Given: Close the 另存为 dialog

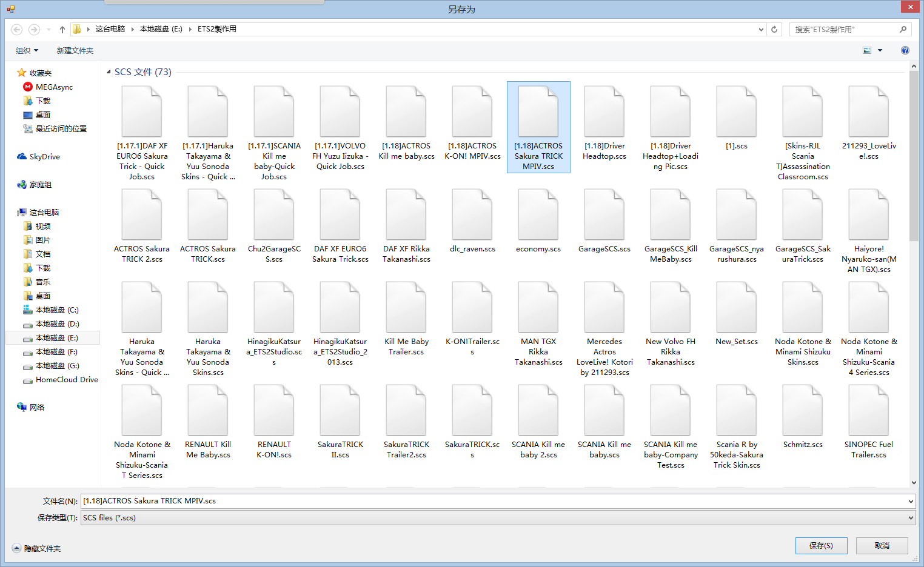Looking at the screenshot, I should [909, 7].
